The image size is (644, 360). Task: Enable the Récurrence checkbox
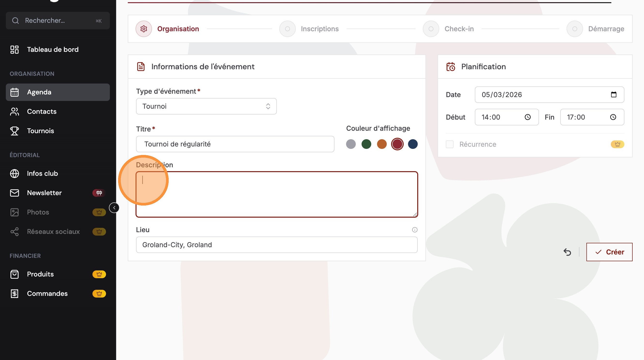pos(449,144)
